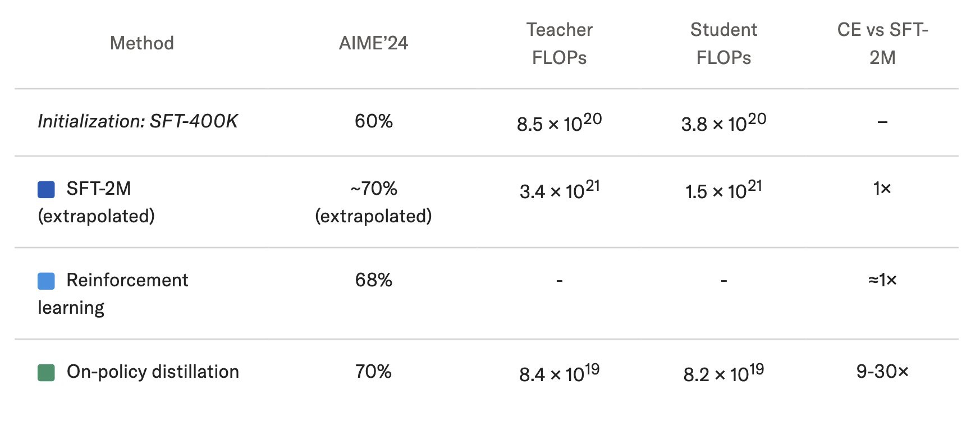Click the ≈1× Reinforcement learning cell
The image size is (980, 430).
pyautogui.click(x=882, y=280)
